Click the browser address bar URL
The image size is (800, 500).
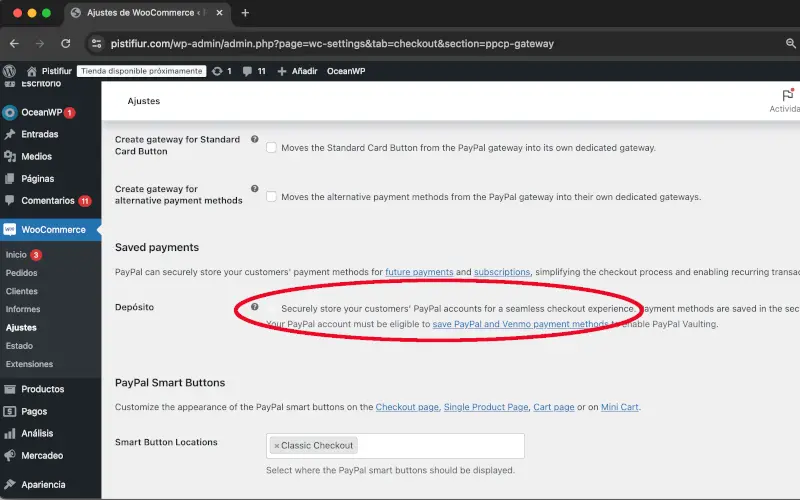tap(332, 44)
